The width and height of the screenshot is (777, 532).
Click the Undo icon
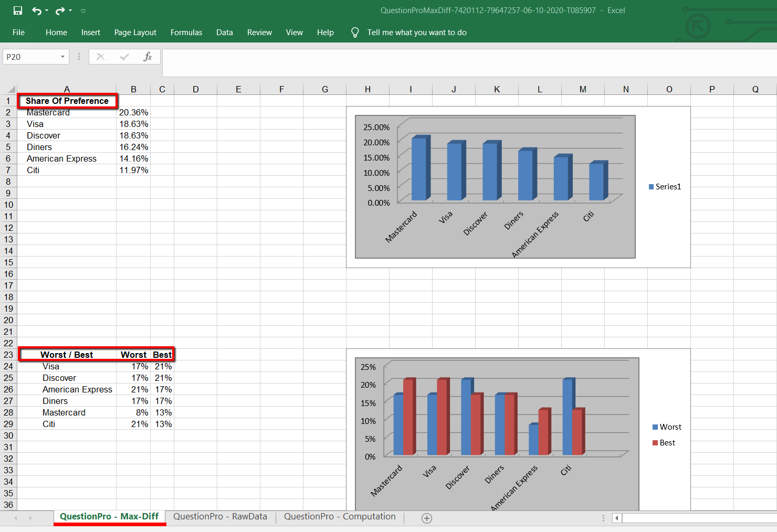click(37, 10)
